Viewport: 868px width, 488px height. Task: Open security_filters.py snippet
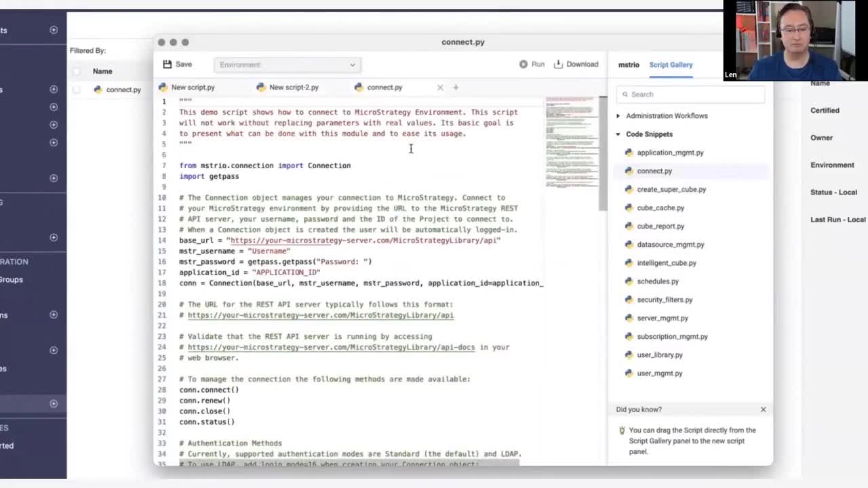665,300
